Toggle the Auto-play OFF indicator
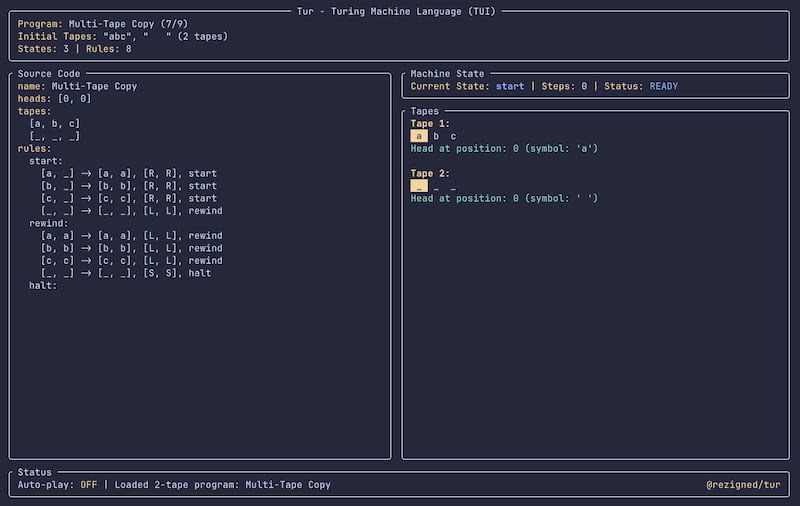800x506 pixels. 87,485
